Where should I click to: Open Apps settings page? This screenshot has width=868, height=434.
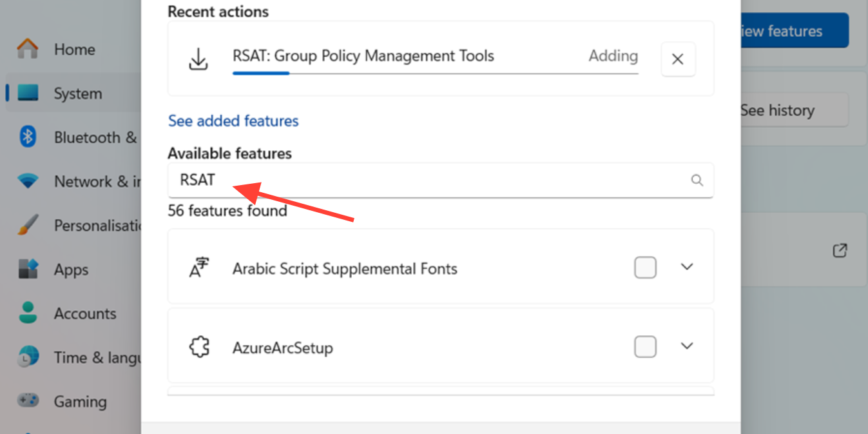pos(71,270)
